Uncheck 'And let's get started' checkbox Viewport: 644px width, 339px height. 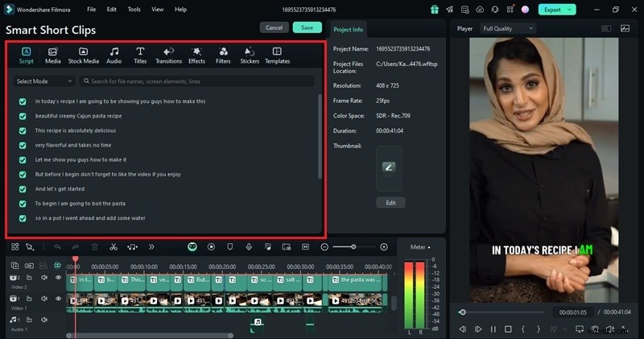23,189
